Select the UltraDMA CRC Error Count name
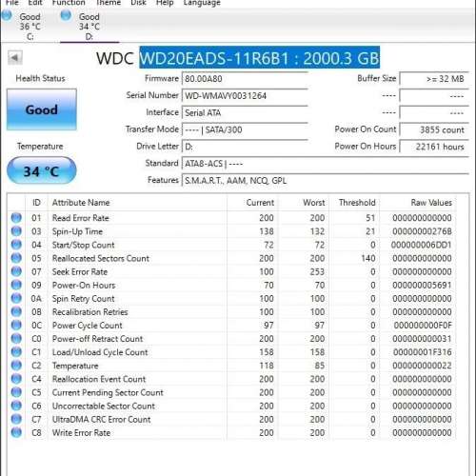This screenshot has height=476, width=476. click(102, 420)
